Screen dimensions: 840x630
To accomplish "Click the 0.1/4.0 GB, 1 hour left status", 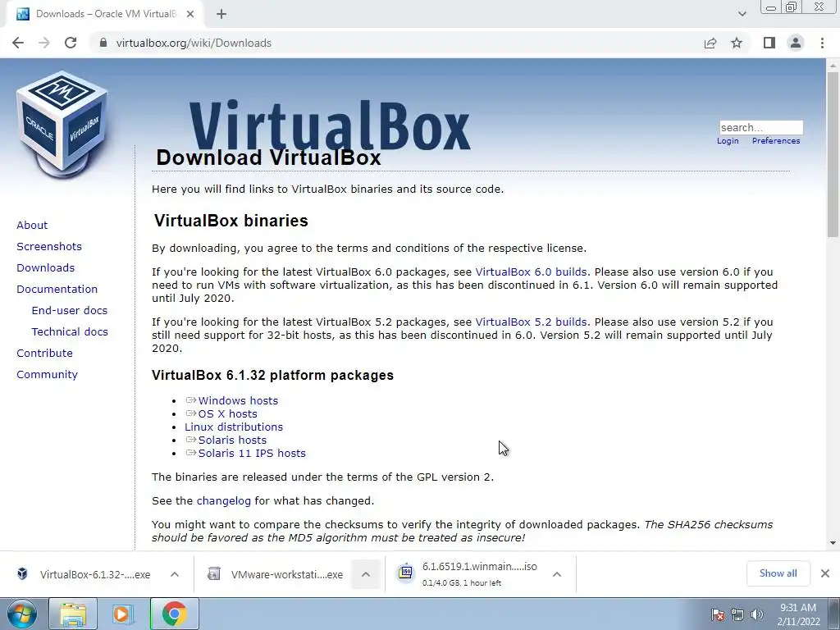I will pyautogui.click(x=461, y=583).
